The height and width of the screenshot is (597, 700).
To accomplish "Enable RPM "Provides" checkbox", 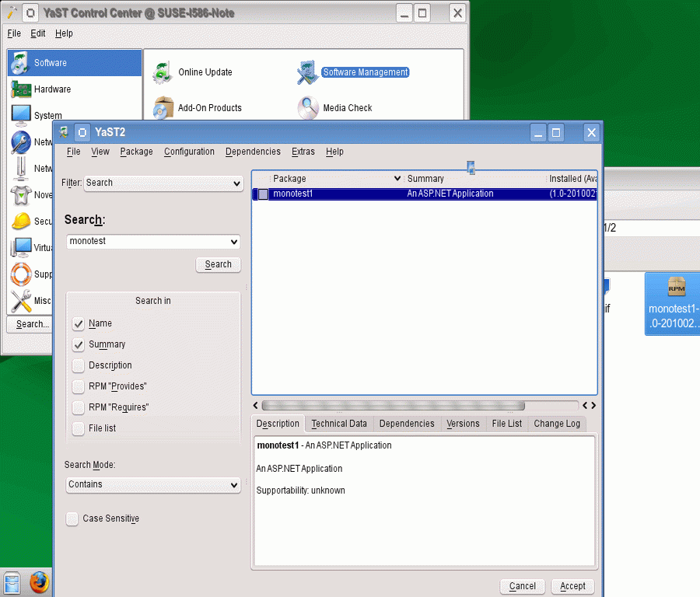I will click(78, 386).
